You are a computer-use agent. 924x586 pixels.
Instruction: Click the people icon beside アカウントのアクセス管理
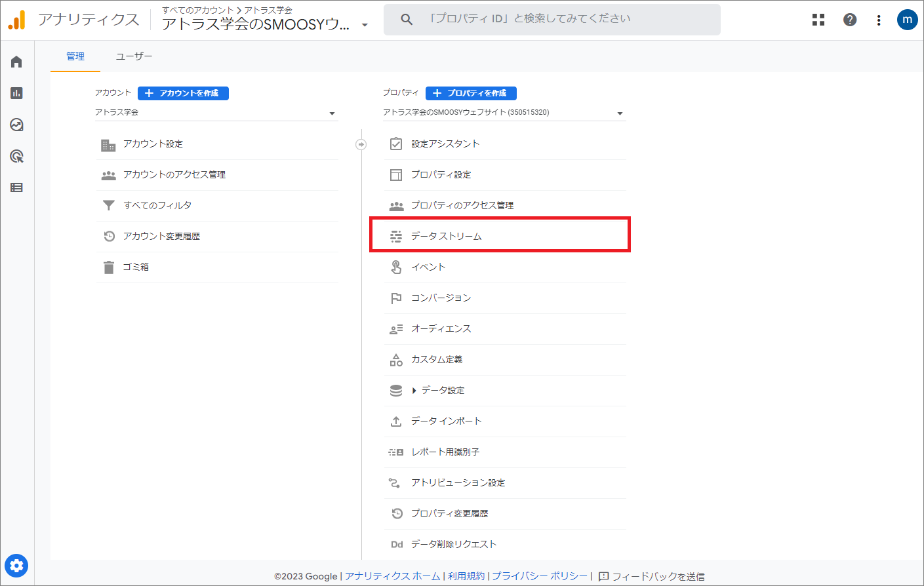click(x=108, y=175)
